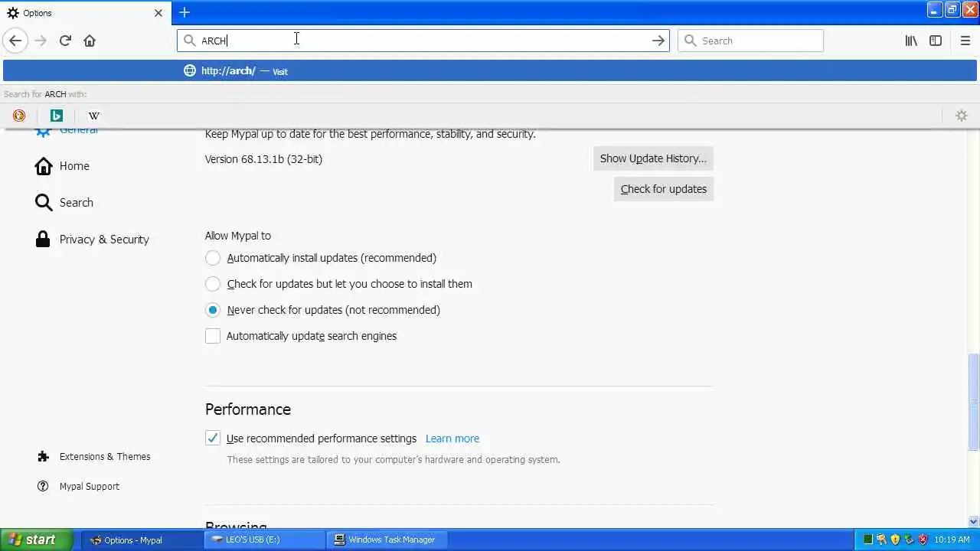Open LEO'S USB (E:) taskbar window
The image size is (980, 551).
pos(264,540)
